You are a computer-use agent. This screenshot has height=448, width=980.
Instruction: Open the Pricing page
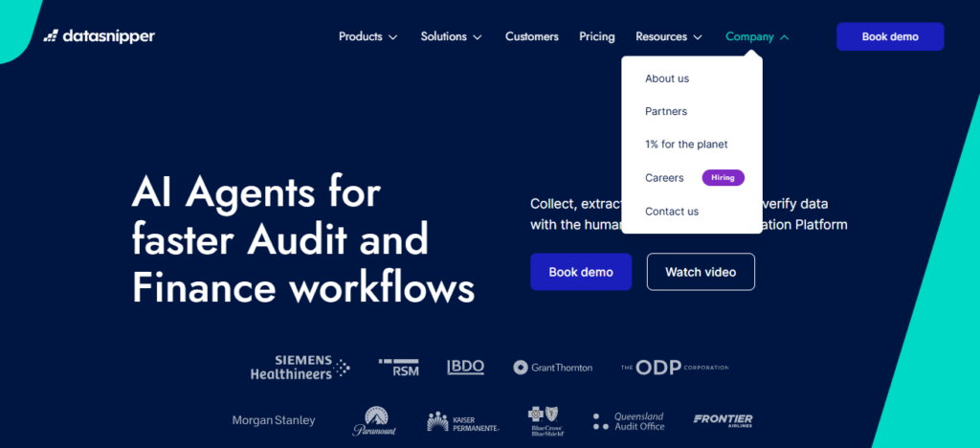597,37
